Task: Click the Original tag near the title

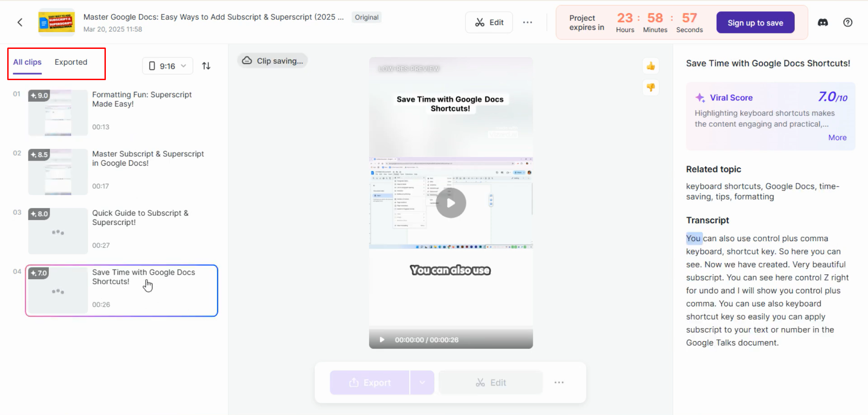Action: click(x=366, y=17)
